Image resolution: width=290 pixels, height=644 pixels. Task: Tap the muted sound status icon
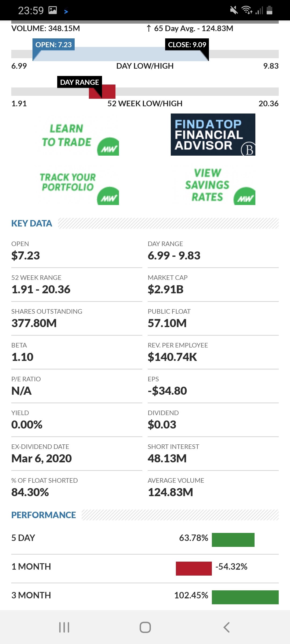click(234, 10)
